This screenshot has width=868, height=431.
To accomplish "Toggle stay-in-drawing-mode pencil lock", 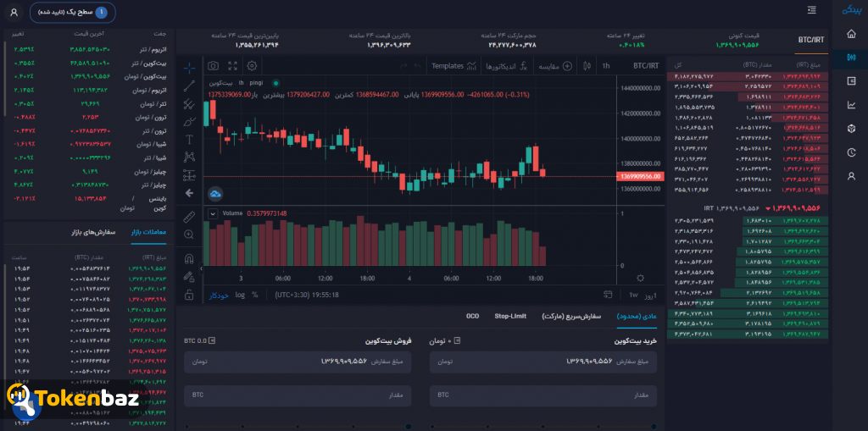I will (x=189, y=276).
